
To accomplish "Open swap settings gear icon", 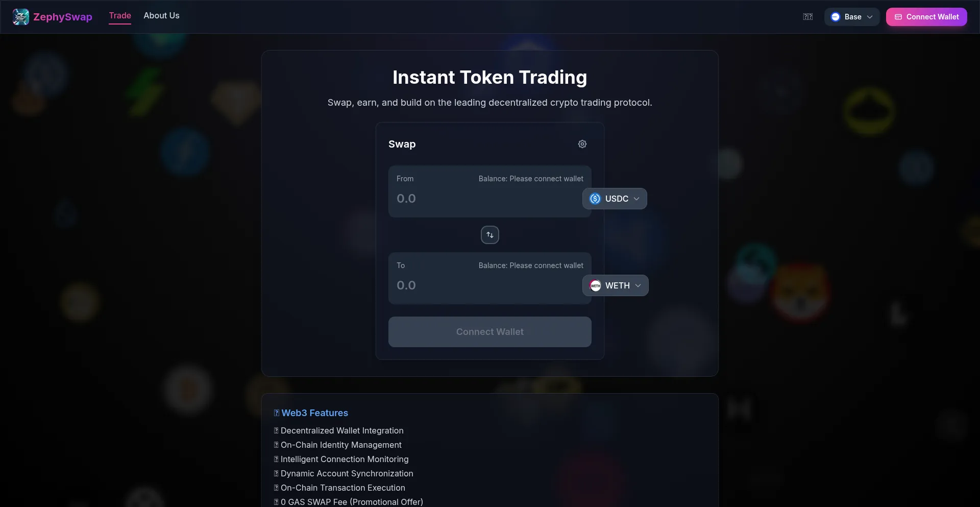I will click(x=582, y=144).
